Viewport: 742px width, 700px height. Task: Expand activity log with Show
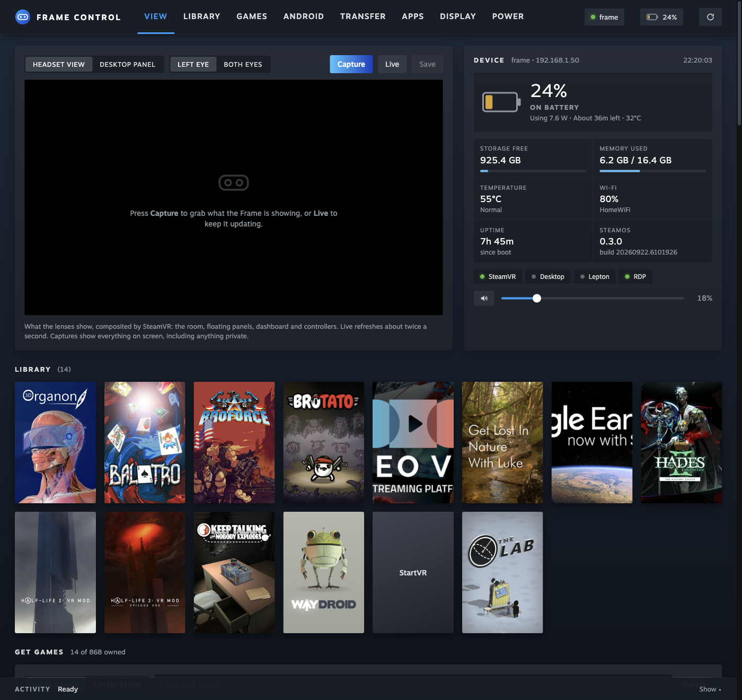pyautogui.click(x=710, y=689)
